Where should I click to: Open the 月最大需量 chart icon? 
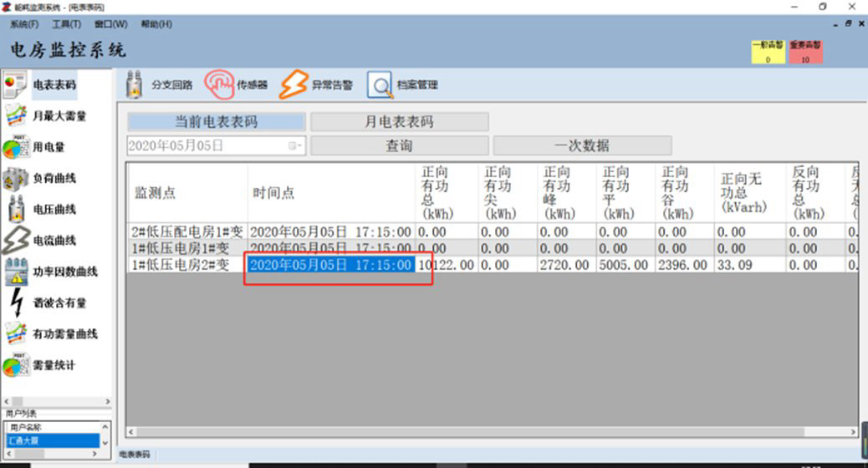click(16, 115)
